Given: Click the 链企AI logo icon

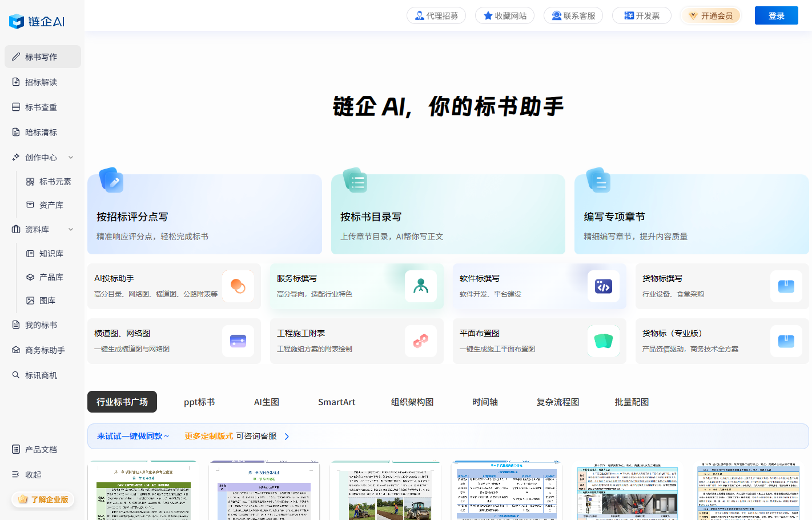Looking at the screenshot, I should (x=17, y=22).
